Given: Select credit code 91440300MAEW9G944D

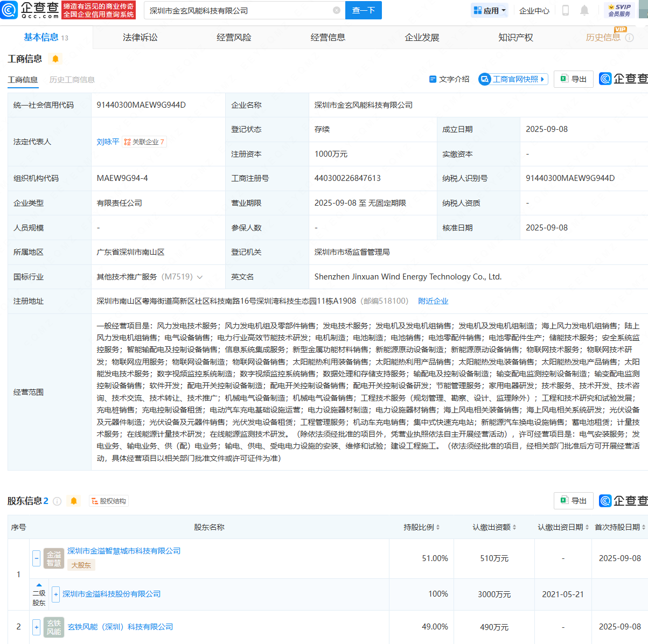Looking at the screenshot, I should tap(141, 105).
